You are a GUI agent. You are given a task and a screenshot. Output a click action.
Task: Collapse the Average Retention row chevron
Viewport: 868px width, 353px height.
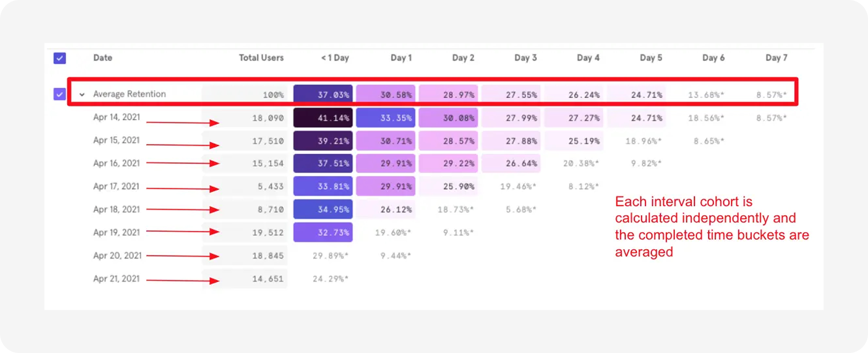tap(82, 95)
